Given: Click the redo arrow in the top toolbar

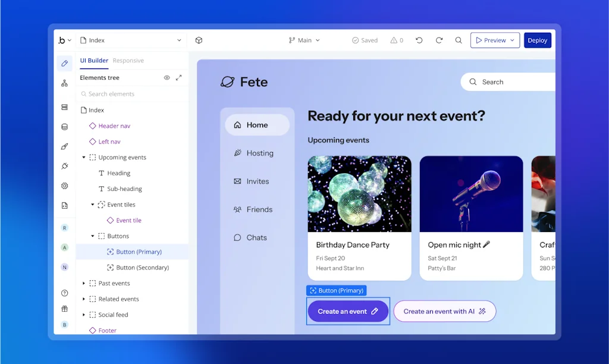Looking at the screenshot, I should tap(439, 40).
